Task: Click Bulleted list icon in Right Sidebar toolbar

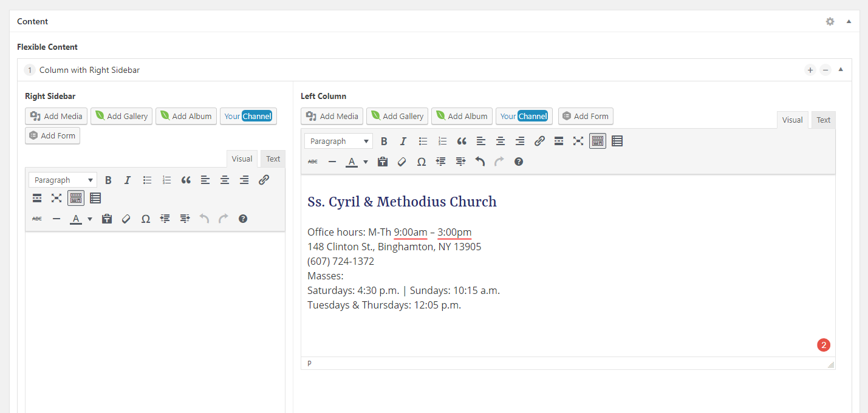Action: coord(147,180)
